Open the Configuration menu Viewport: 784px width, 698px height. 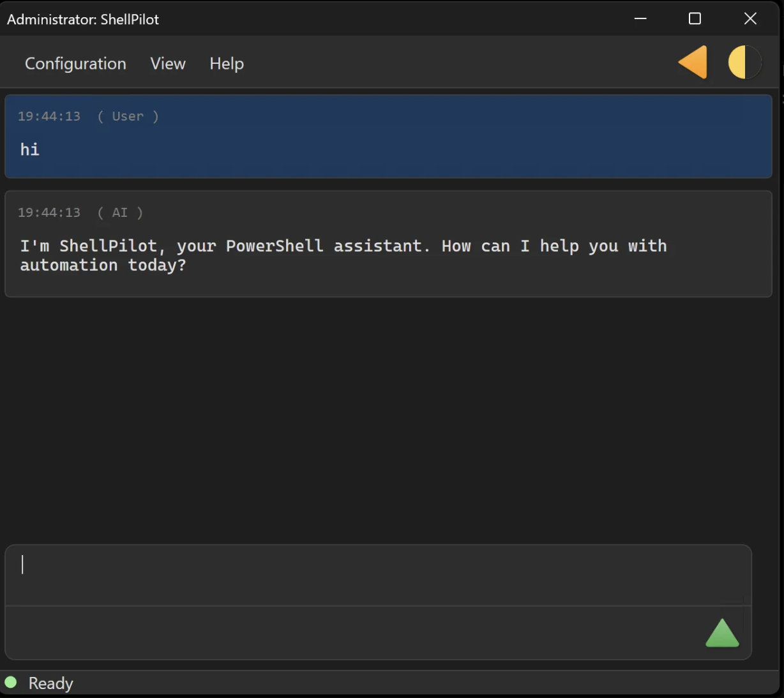point(75,63)
